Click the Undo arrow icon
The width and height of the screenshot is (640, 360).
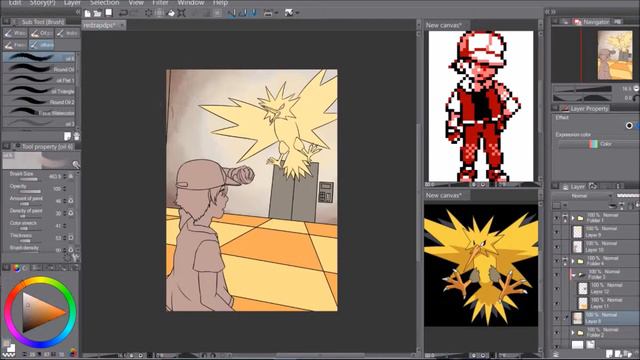pos(123,13)
